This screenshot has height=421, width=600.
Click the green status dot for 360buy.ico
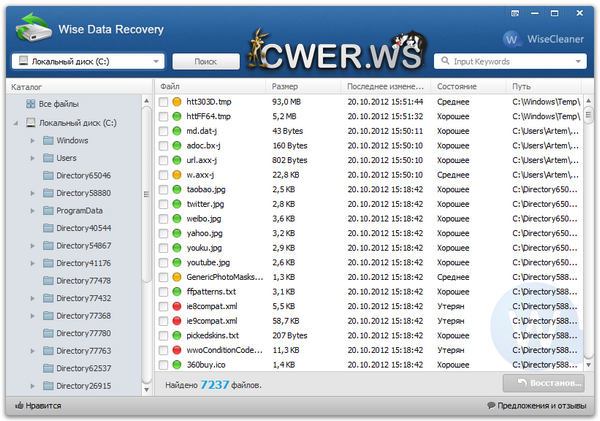pyautogui.click(x=176, y=365)
